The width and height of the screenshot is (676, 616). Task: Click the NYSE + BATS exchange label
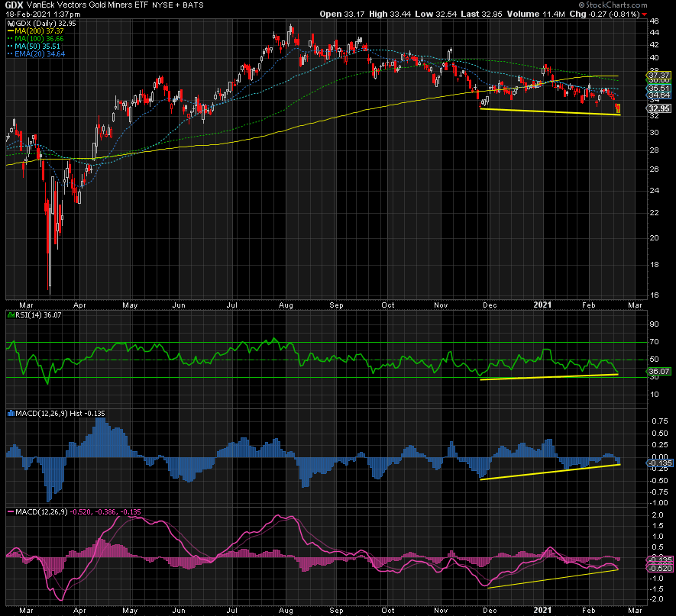click(x=178, y=5)
